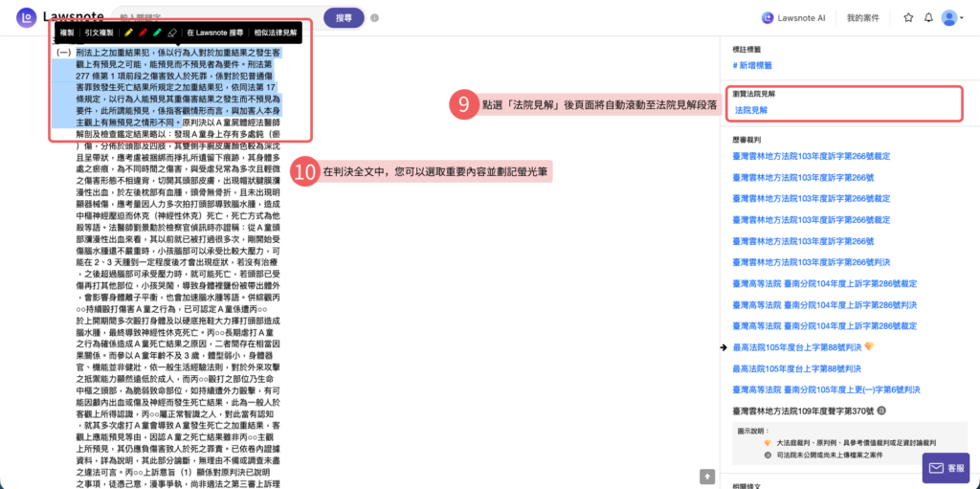The width and height of the screenshot is (980, 489).
Task: Click the 法院見解 link
Action: (x=751, y=110)
